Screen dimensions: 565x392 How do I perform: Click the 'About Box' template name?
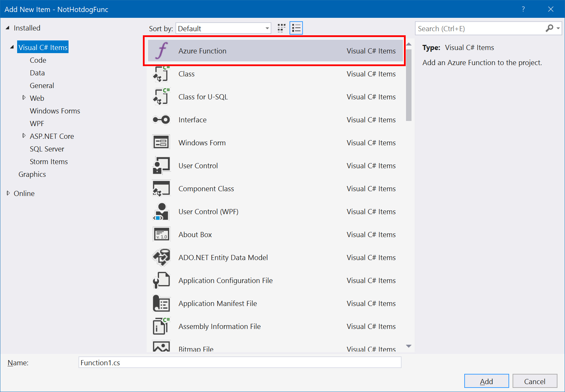point(195,234)
